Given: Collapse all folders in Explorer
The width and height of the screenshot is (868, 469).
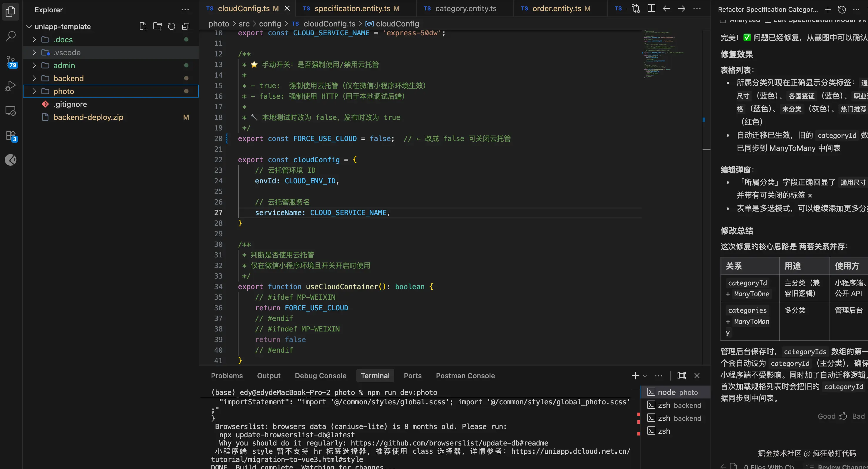Looking at the screenshot, I should (x=186, y=26).
